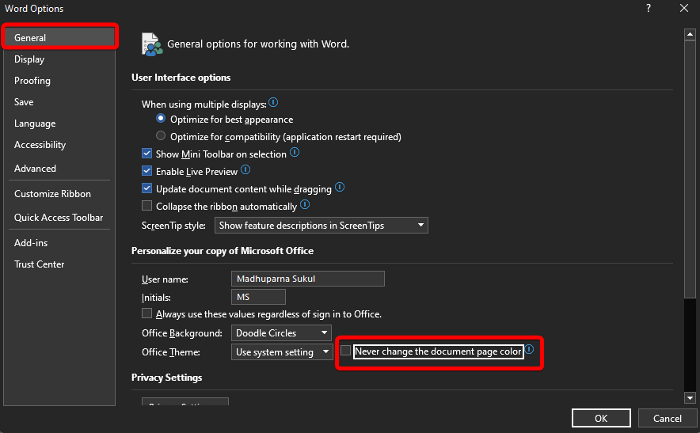This screenshot has height=433, width=700.
Task: Enable Never change the document page color
Action: point(346,351)
